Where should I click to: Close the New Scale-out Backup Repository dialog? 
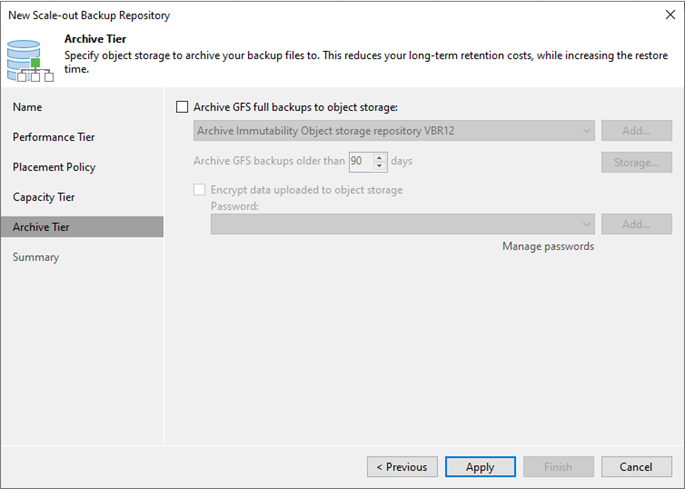(670, 15)
